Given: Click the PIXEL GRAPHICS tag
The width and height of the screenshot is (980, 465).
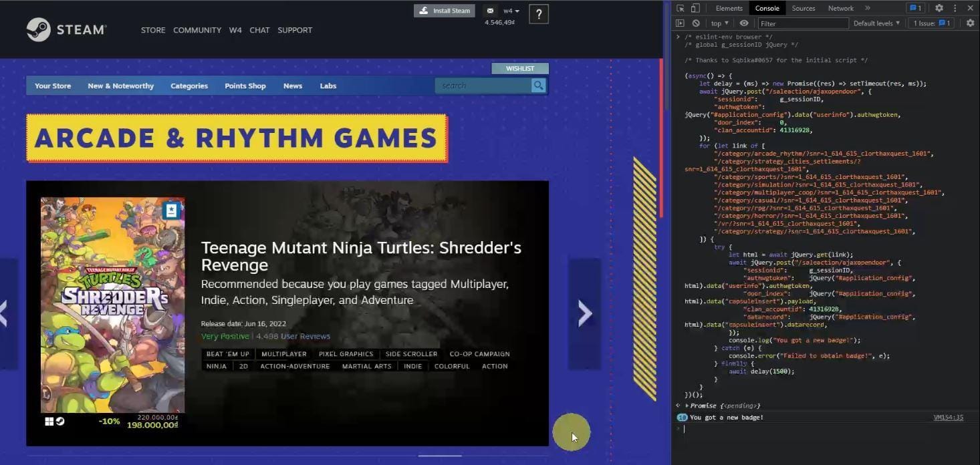Looking at the screenshot, I should 346,354.
